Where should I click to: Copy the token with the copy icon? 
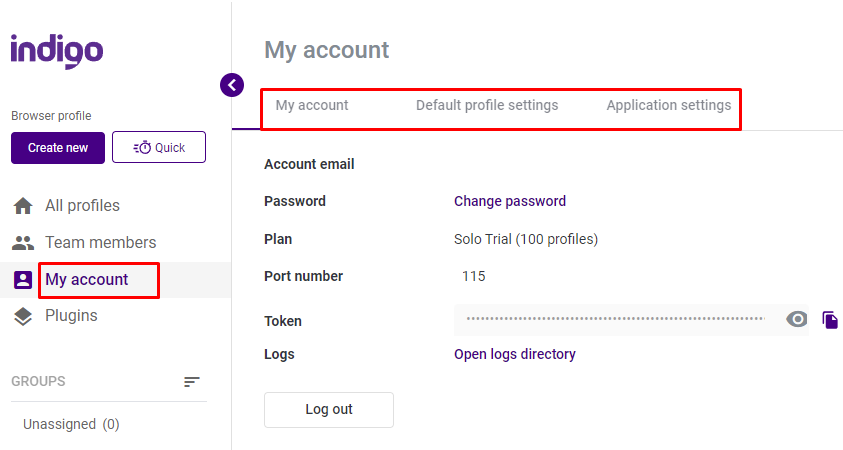(x=830, y=319)
